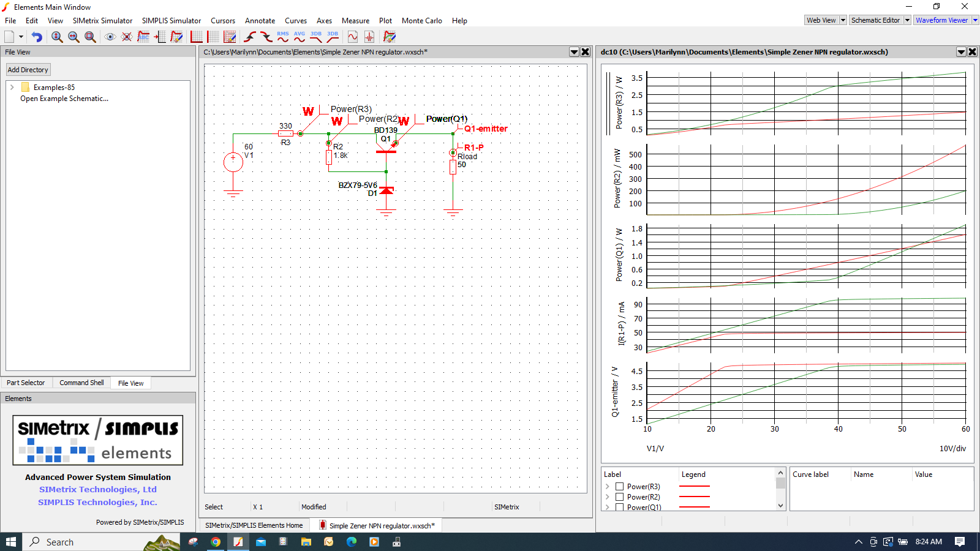
Task: Click Open Example Schematic link
Action: 64,99
